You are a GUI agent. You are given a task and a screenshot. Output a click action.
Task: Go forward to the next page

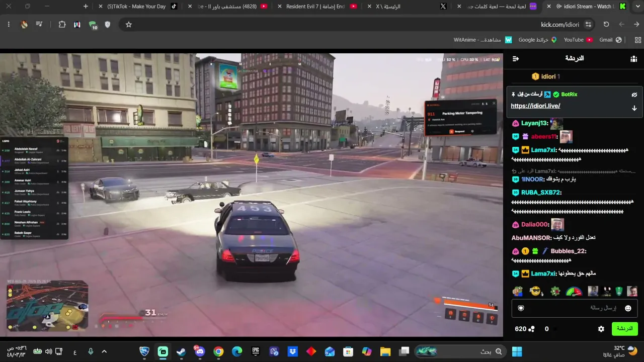621,25
